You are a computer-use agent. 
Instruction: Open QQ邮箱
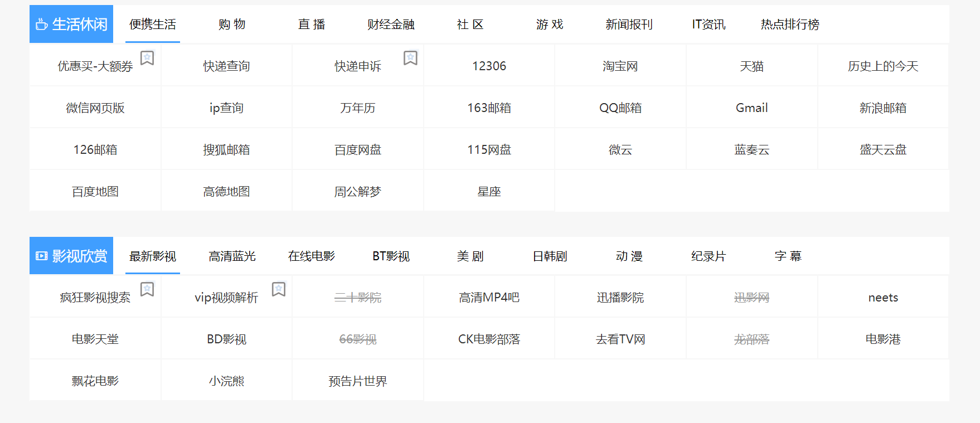pyautogui.click(x=620, y=108)
